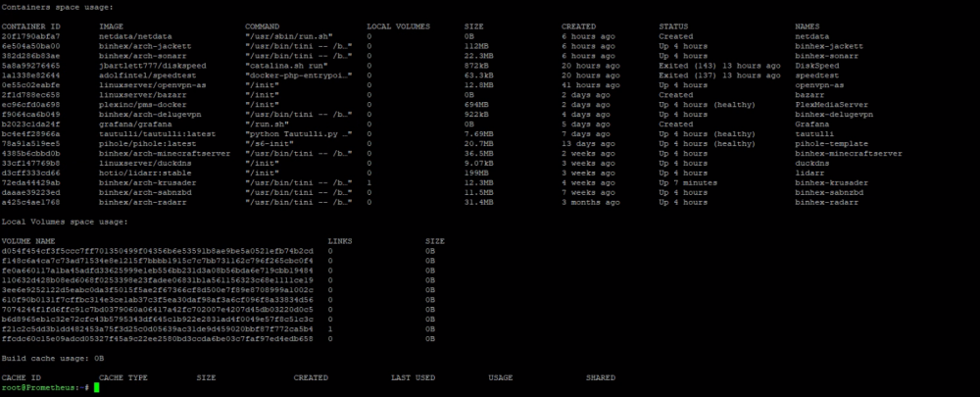The width and height of the screenshot is (980, 397).
Task: Select the linuxserver/openvpn-as image entry
Action: point(155,85)
